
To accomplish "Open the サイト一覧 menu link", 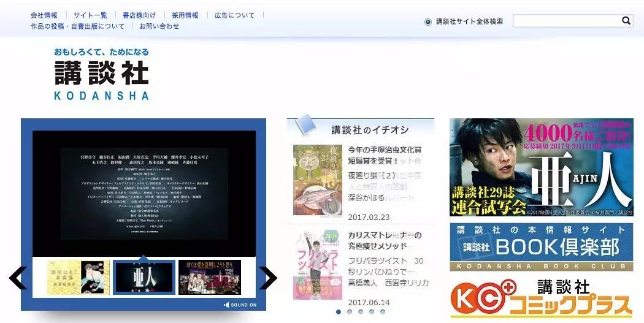I will coord(90,15).
